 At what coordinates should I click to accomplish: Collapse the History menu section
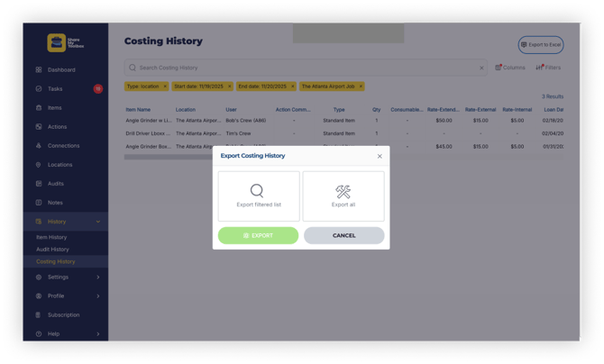97,222
